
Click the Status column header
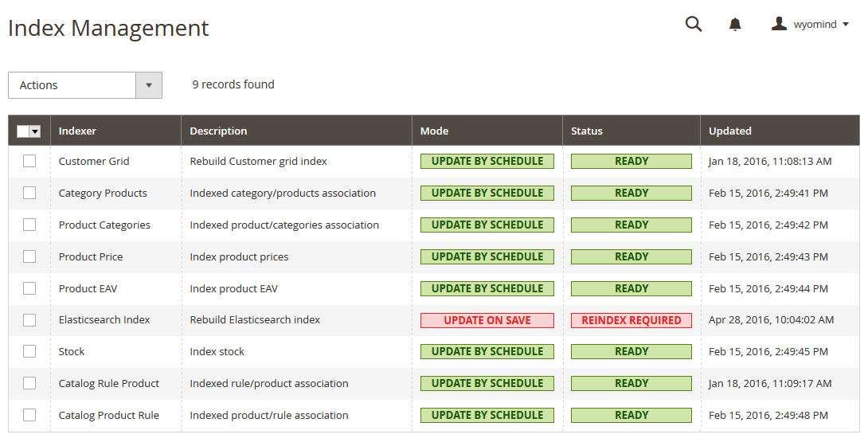[587, 131]
